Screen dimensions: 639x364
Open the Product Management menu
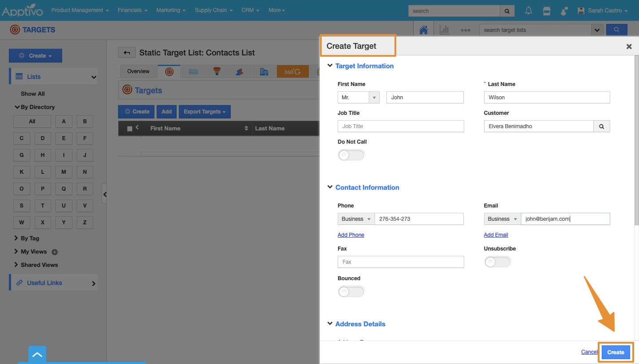[80, 10]
